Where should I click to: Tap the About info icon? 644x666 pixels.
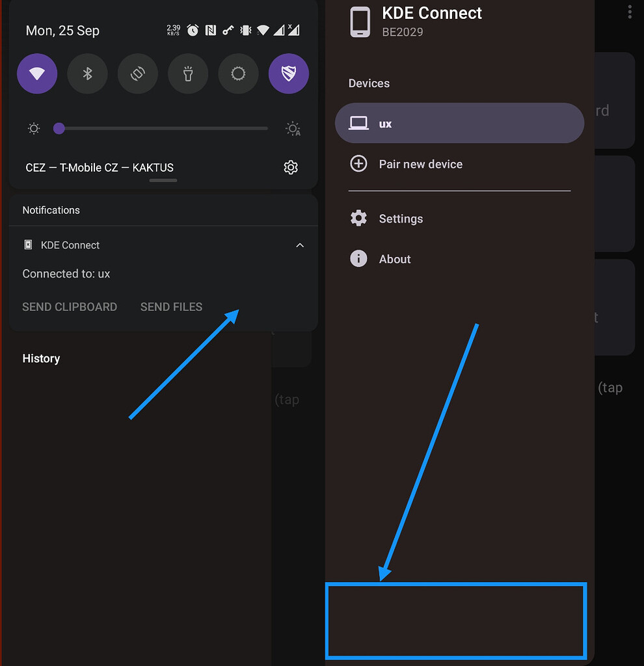tap(358, 258)
